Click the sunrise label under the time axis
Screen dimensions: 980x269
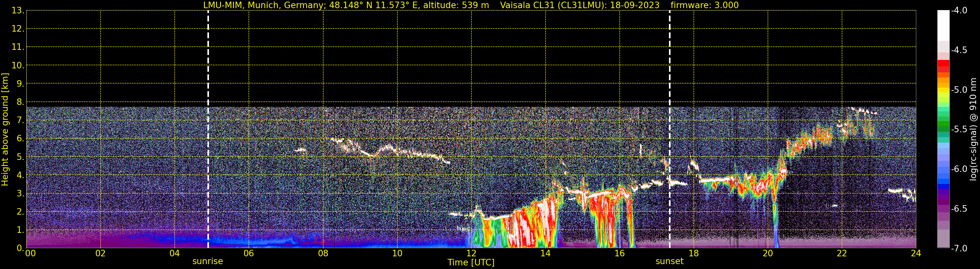pos(207,262)
